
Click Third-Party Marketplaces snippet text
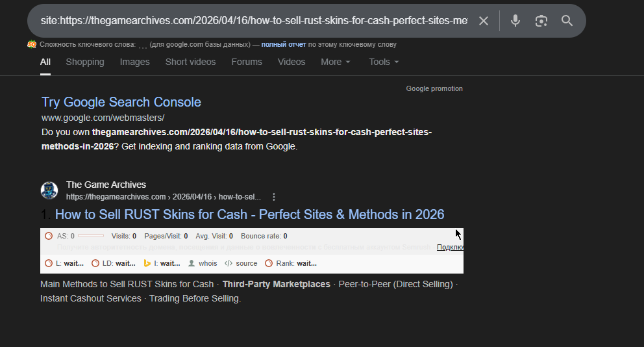[x=277, y=284]
